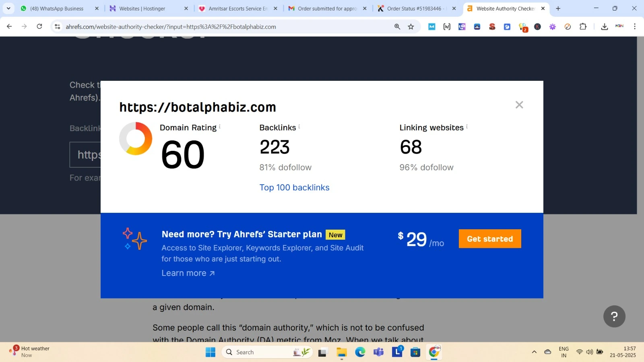Expand the tab search dropdown arrow
The height and width of the screenshot is (362, 644).
tap(8, 8)
